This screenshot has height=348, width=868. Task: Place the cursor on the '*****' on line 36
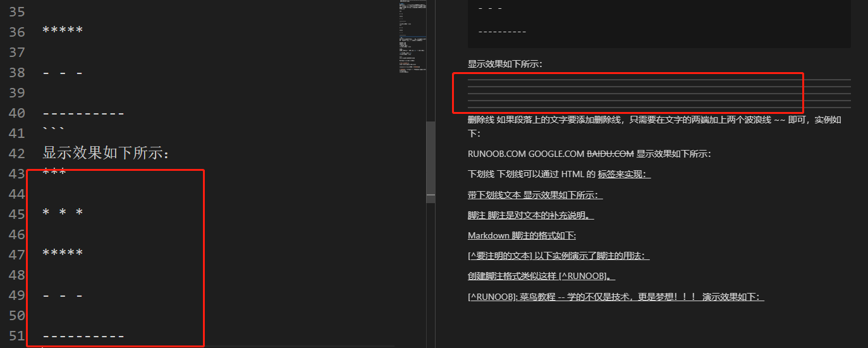click(63, 31)
